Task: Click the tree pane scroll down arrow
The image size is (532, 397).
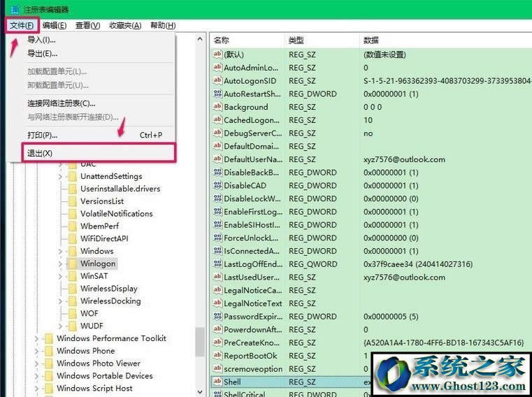Action: (x=200, y=392)
